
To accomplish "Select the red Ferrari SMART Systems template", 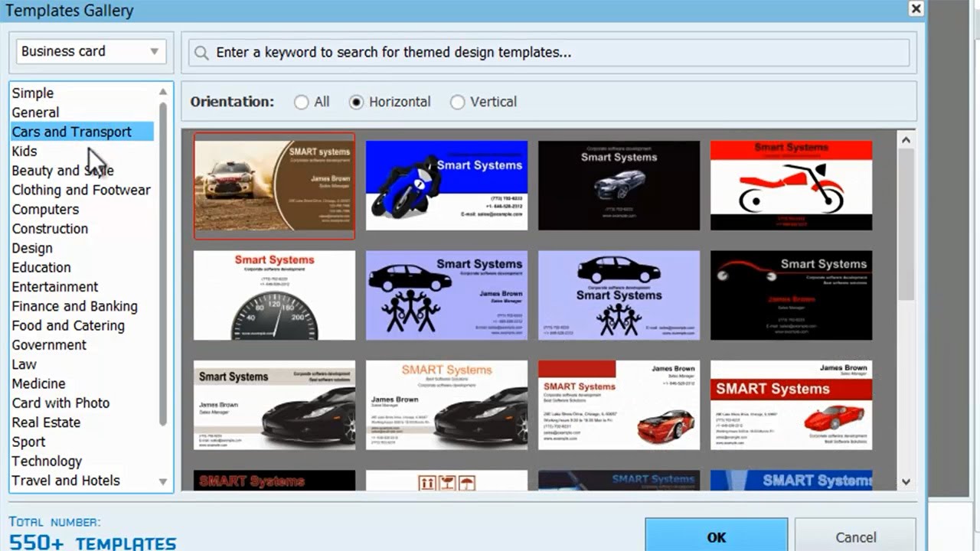I will coord(791,405).
